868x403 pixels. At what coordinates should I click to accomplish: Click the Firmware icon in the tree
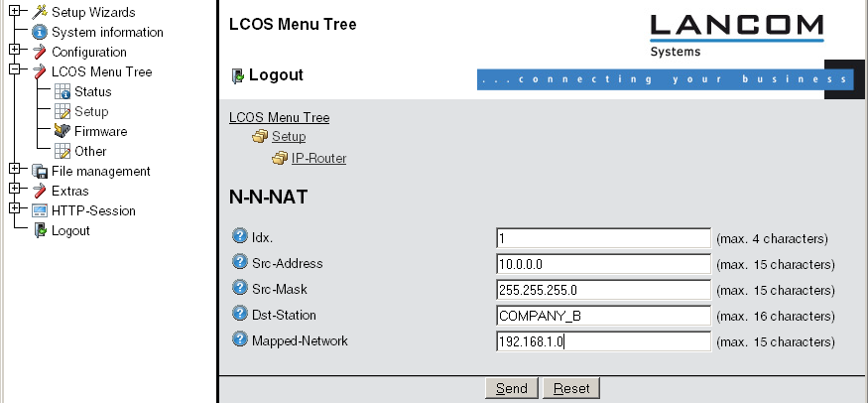point(62,131)
